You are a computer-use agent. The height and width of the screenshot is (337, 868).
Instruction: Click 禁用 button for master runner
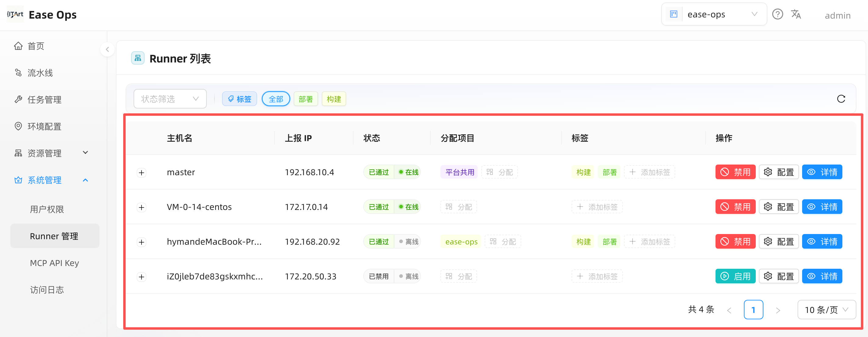(735, 172)
